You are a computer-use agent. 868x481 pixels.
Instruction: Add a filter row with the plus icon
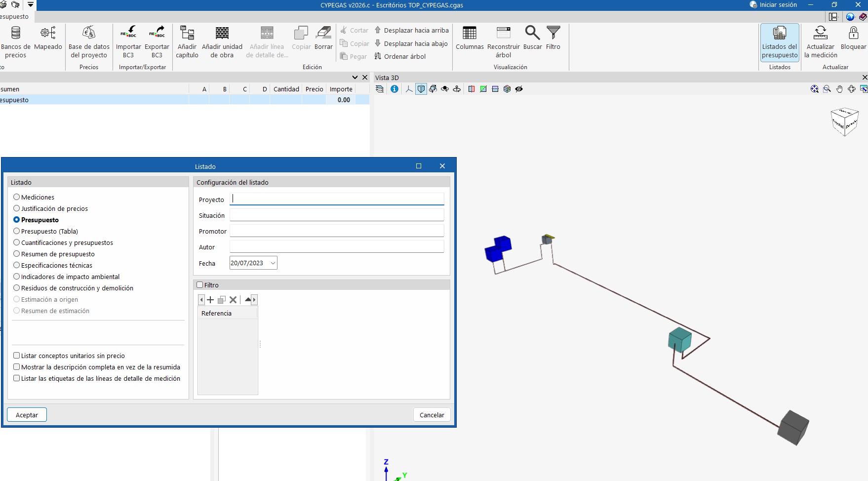click(210, 300)
